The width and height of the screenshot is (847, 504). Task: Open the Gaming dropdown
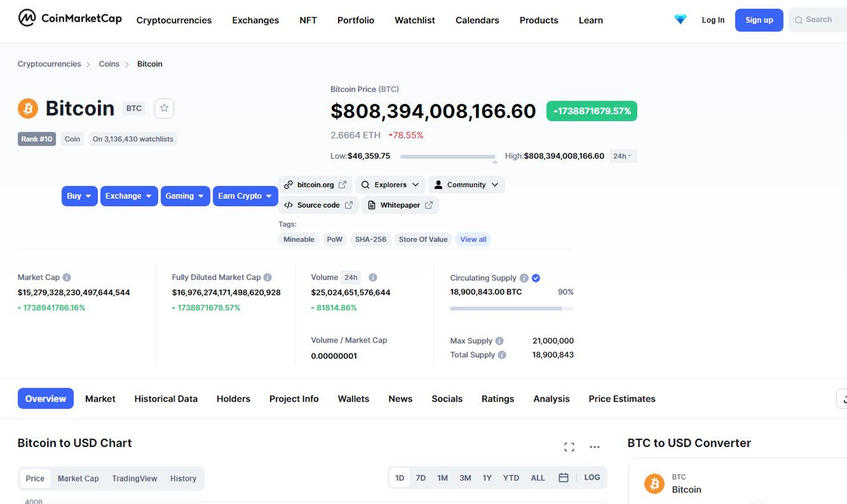tap(185, 196)
